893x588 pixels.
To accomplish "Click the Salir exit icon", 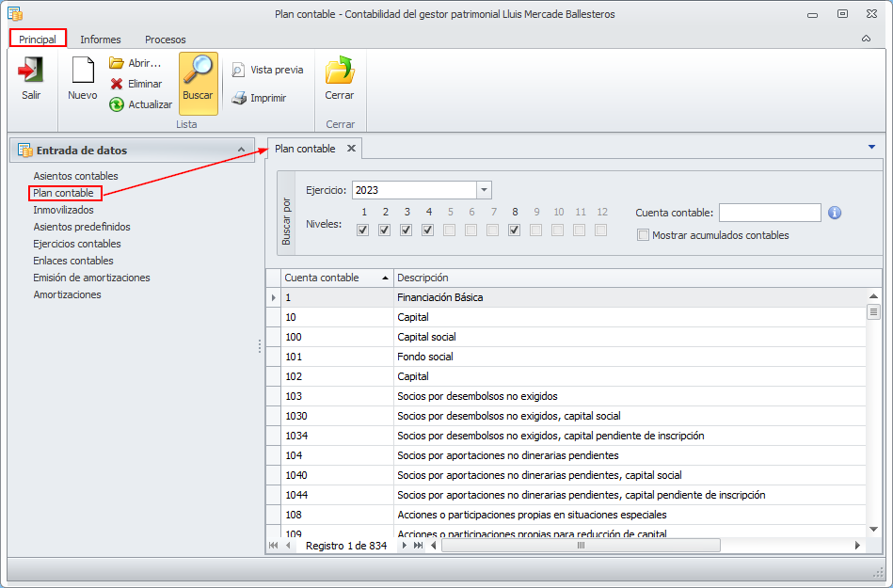I will tap(31, 72).
